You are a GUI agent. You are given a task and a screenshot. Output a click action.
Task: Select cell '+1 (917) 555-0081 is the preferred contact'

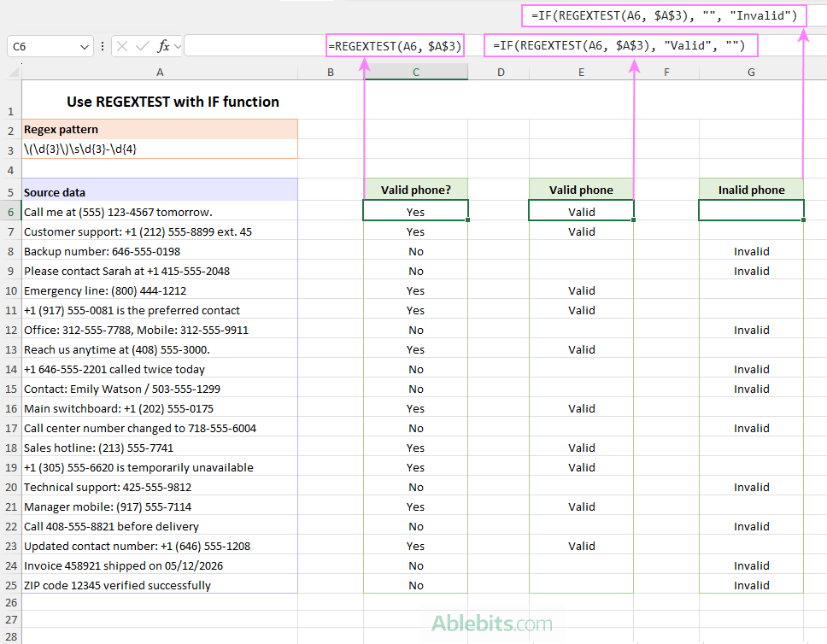coord(160,310)
